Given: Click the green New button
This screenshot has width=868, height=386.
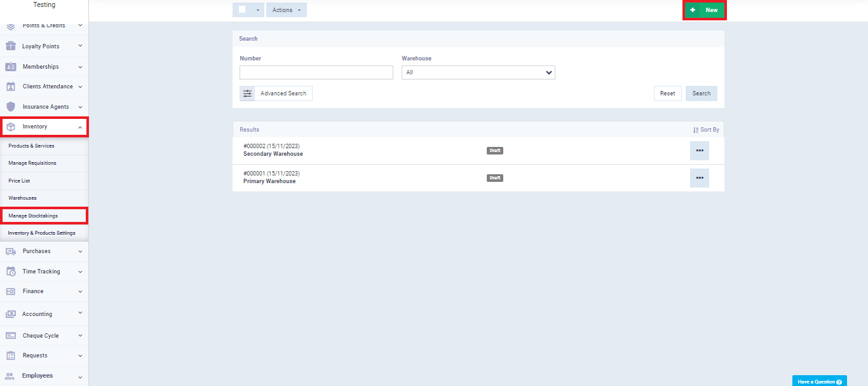Looking at the screenshot, I should click(704, 10).
